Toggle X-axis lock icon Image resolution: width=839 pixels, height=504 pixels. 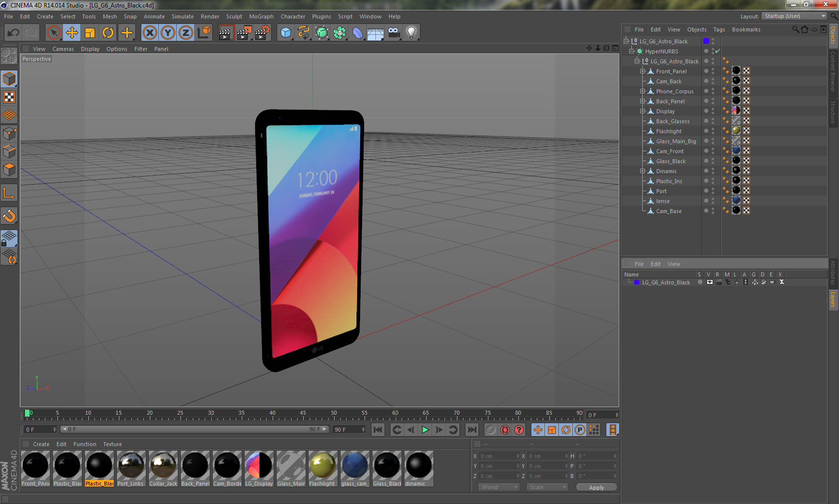click(149, 33)
